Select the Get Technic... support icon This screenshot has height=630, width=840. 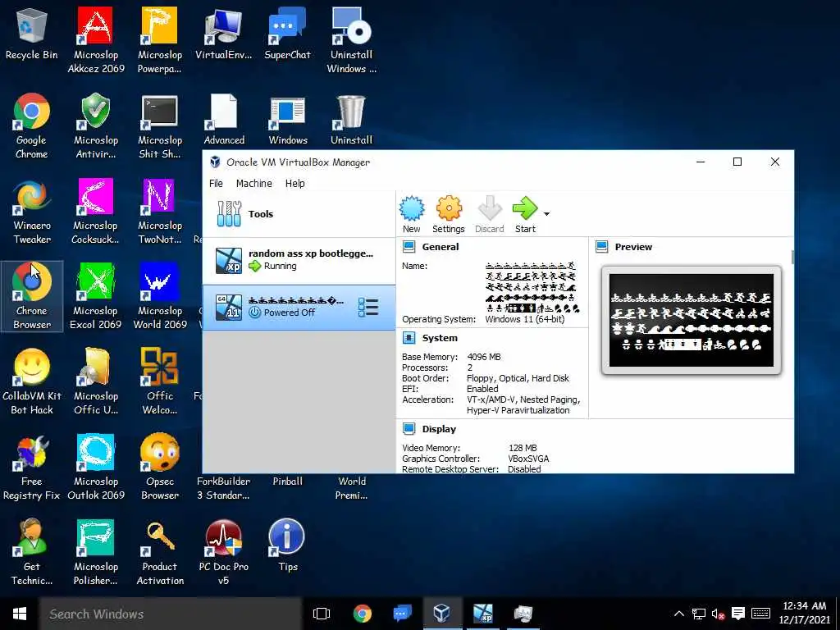point(32,552)
